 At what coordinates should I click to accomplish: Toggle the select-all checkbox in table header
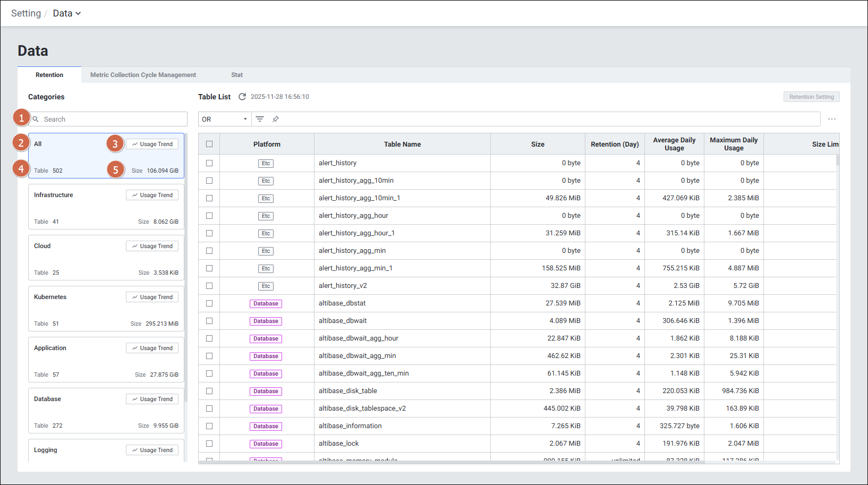click(x=209, y=144)
